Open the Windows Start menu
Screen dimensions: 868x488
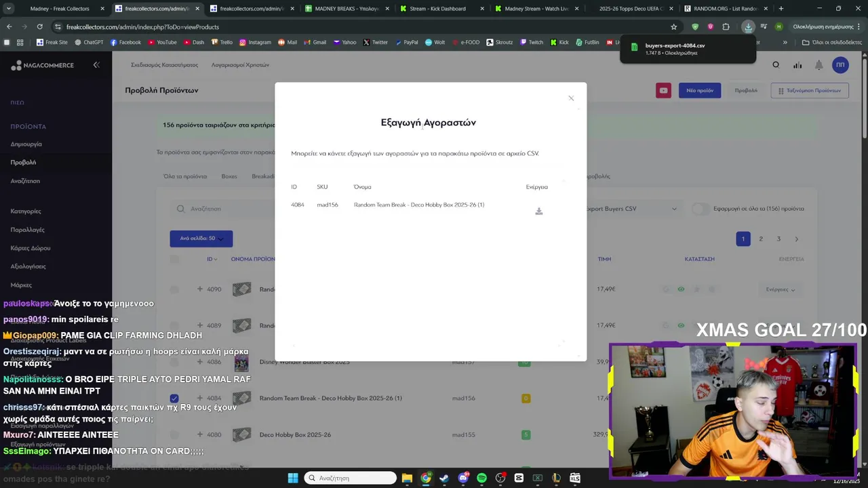pyautogui.click(x=293, y=478)
